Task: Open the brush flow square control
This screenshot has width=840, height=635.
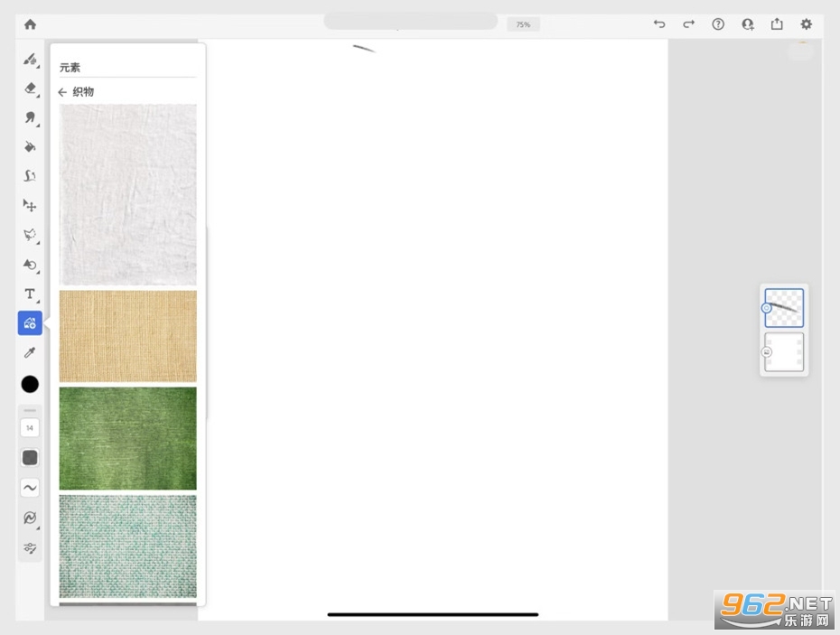Action: 30,458
